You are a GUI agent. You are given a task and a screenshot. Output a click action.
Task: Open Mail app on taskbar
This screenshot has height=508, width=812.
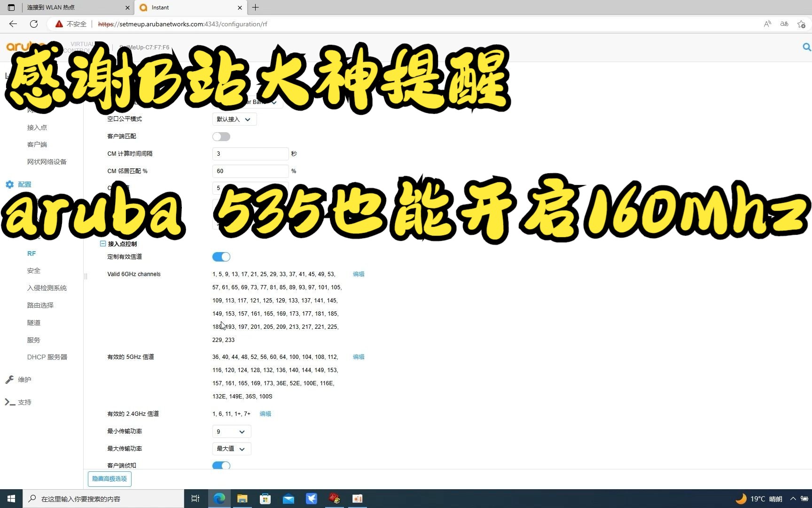point(288,499)
